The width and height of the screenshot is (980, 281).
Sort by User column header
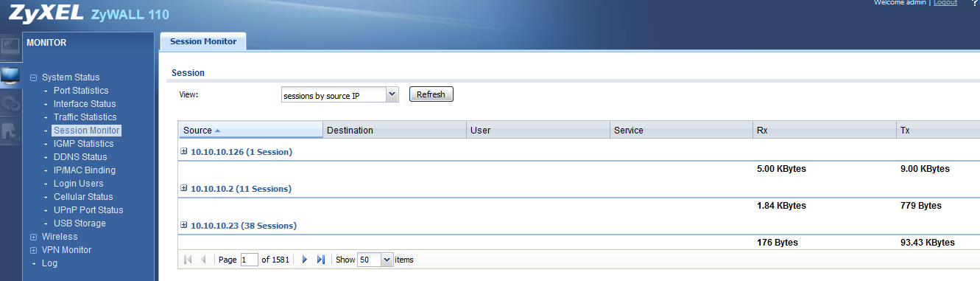[x=539, y=131]
